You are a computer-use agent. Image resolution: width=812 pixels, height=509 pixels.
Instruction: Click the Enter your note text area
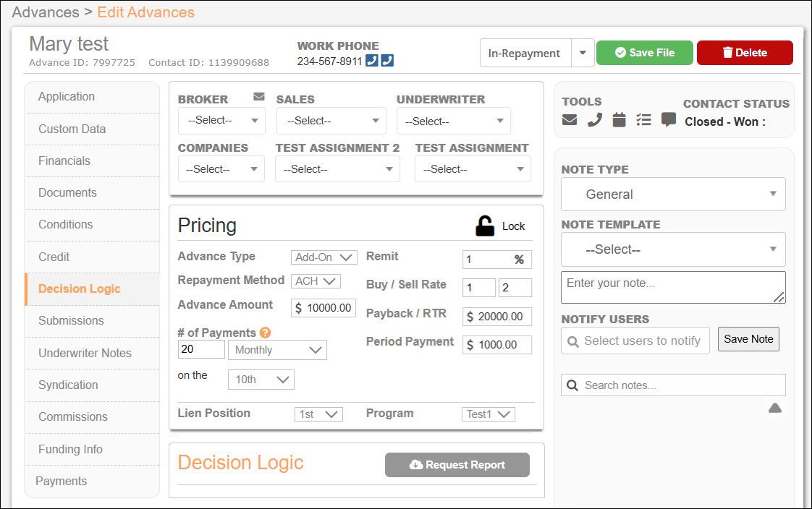point(673,287)
